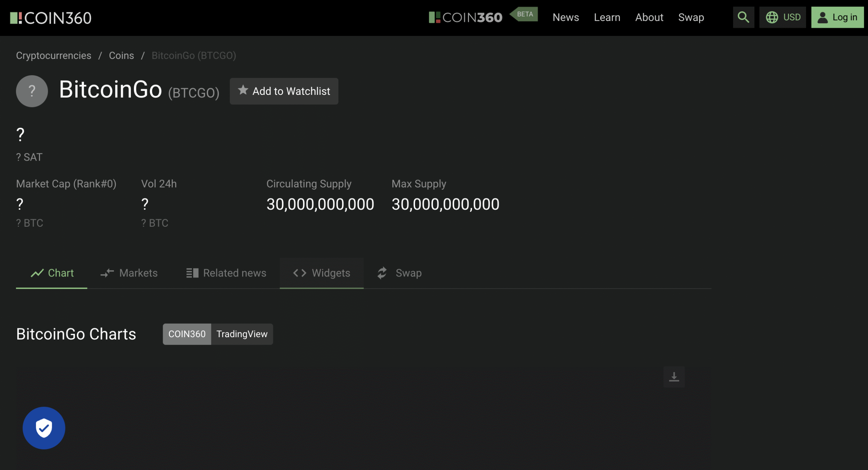
Task: Open the News menu item
Action: [566, 17]
